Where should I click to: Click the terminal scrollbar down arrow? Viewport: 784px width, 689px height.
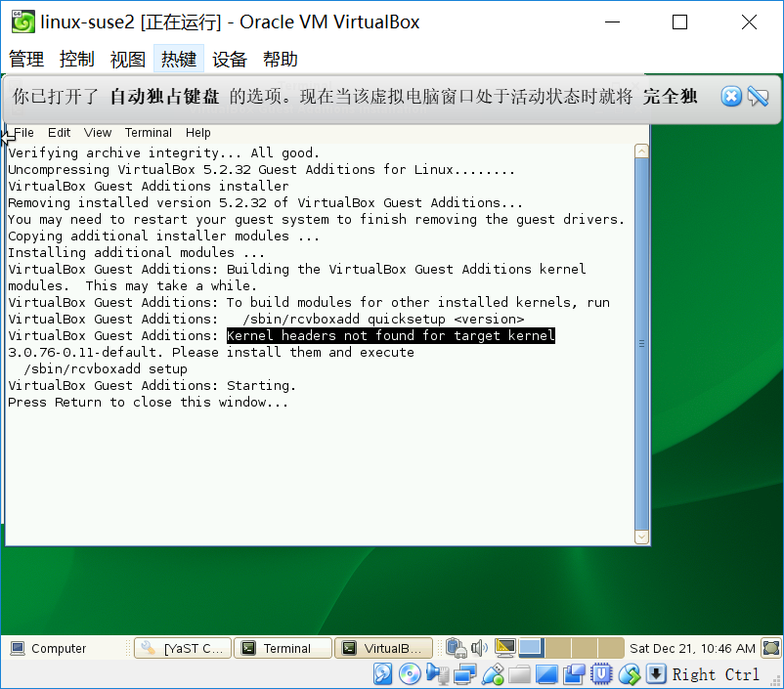click(641, 537)
